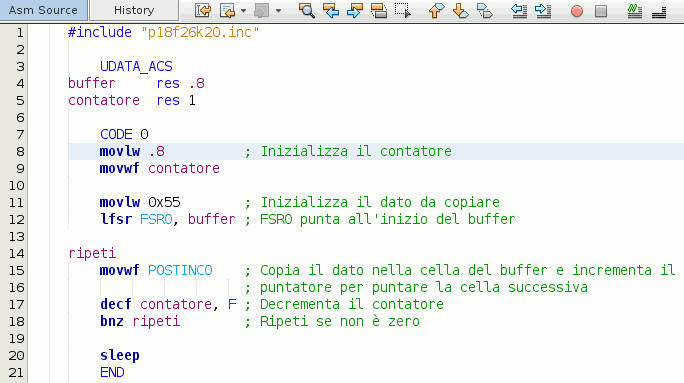684x383 pixels.
Task: Toggle Bookmark icon in toolbar
Action: click(x=485, y=10)
